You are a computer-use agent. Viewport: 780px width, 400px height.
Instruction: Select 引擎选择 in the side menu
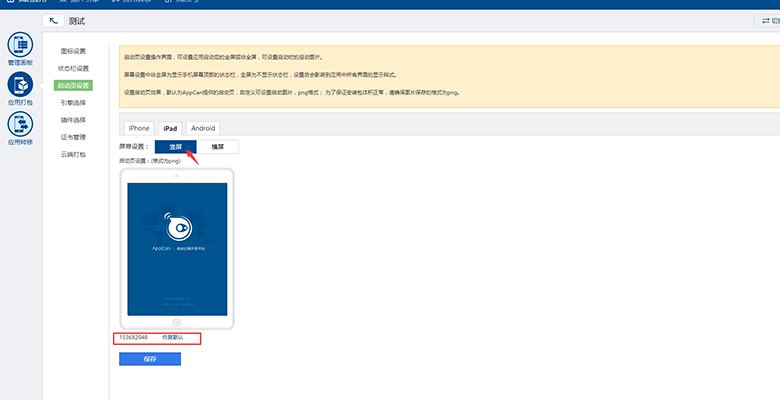point(74,103)
